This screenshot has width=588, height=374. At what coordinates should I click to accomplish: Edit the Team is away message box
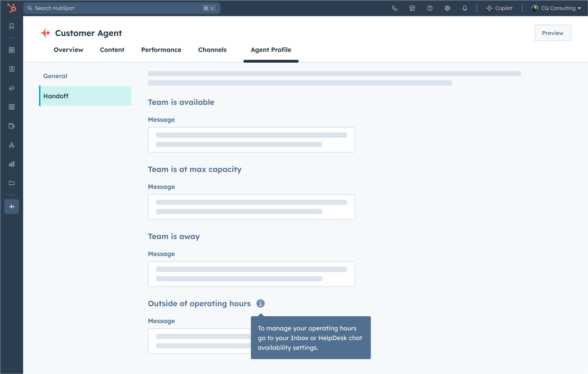pos(252,274)
